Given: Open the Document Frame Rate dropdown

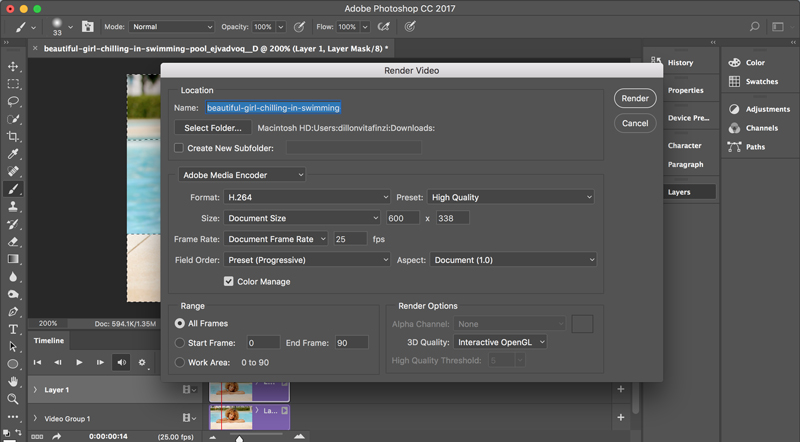Looking at the screenshot, I should (x=276, y=239).
